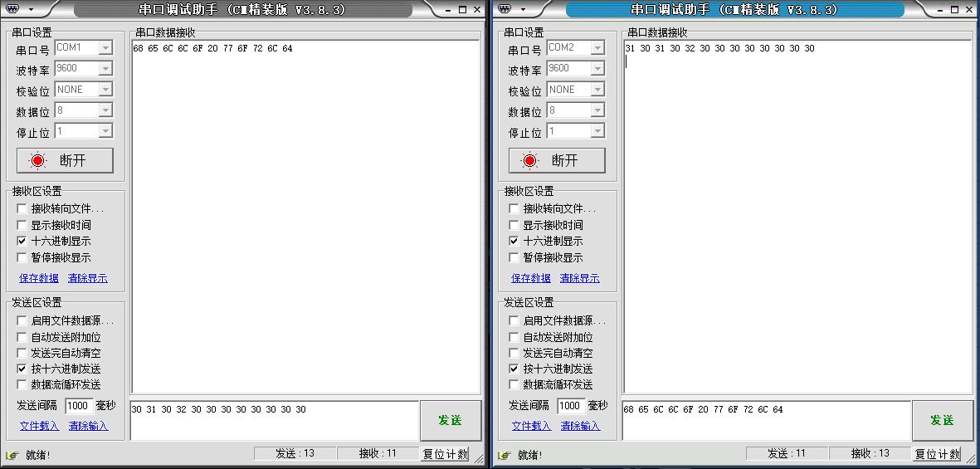
Task: Click 复位计数 in the COM2 window
Action: [937, 454]
